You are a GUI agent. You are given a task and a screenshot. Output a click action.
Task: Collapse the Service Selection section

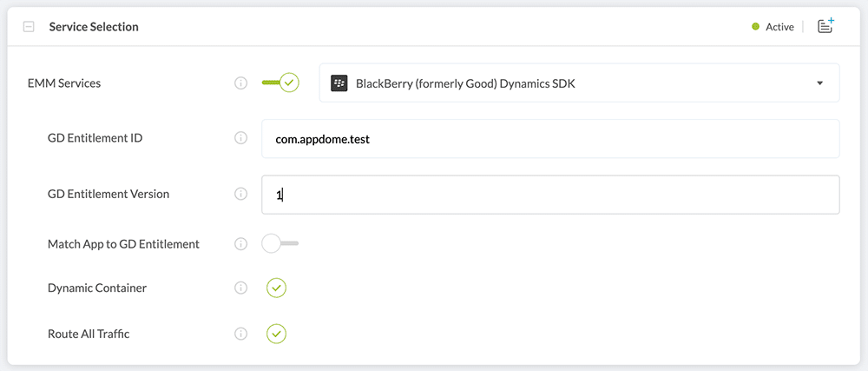coord(29,27)
